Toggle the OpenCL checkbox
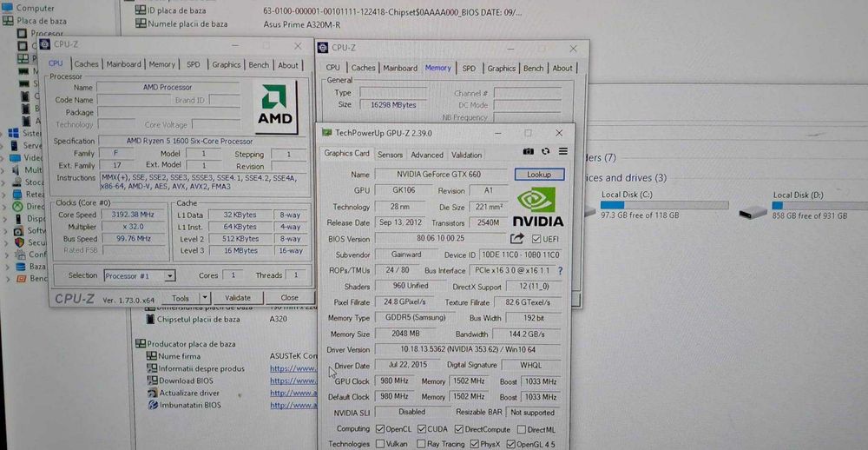Screen dimensions: 868x450 [380, 429]
